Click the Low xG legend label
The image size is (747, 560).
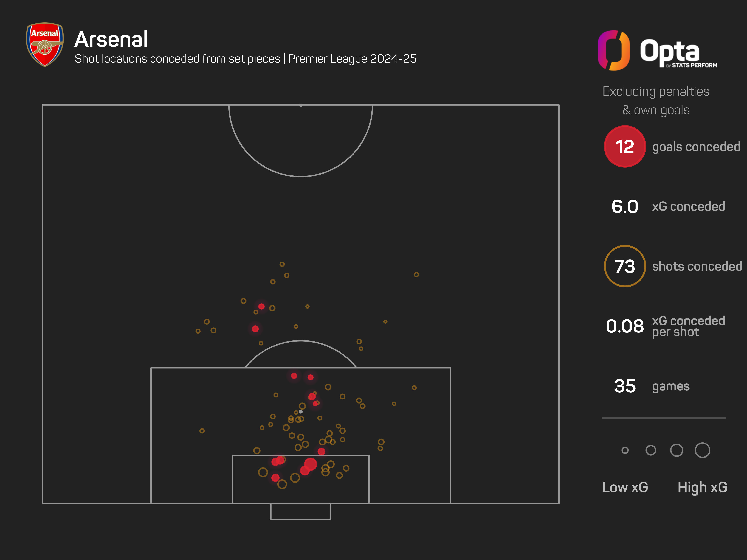pyautogui.click(x=625, y=487)
